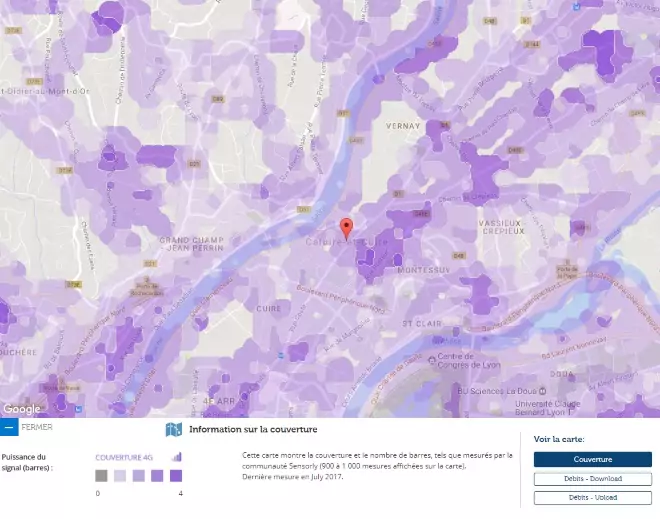Screen dimensions: 660x519
Task: Click the middle lilac legend swatch
Action: tap(139, 476)
